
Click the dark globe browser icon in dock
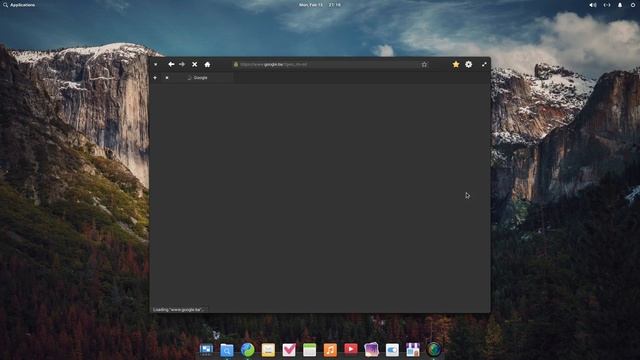pyautogui.click(x=434, y=350)
